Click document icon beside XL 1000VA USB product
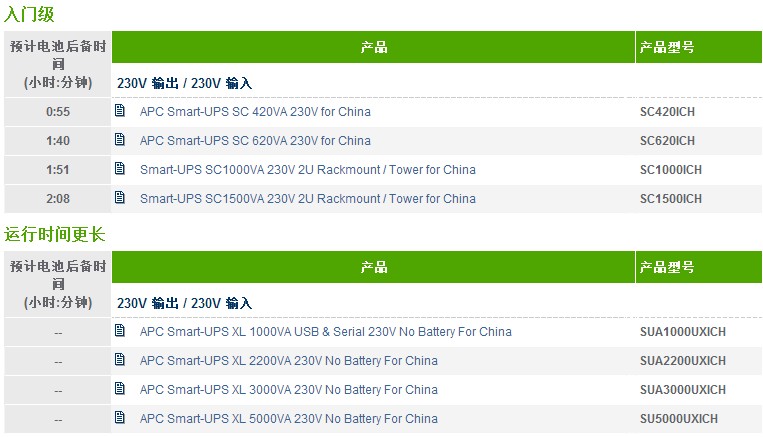Viewport: 763px width, 437px height. (x=120, y=330)
